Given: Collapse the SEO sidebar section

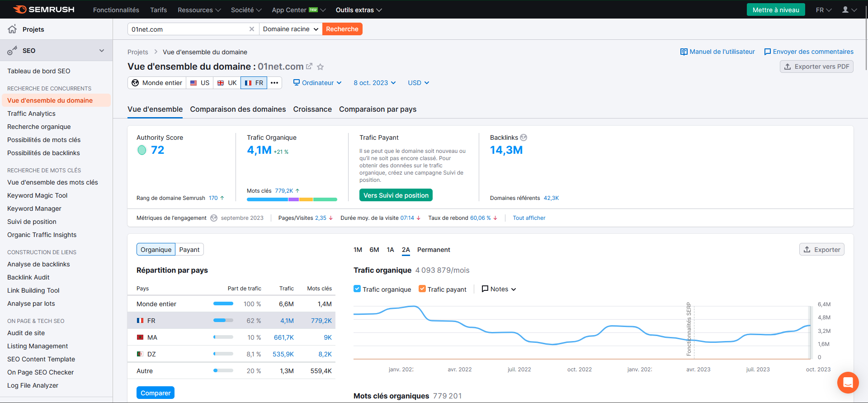Looking at the screenshot, I should click(x=102, y=51).
